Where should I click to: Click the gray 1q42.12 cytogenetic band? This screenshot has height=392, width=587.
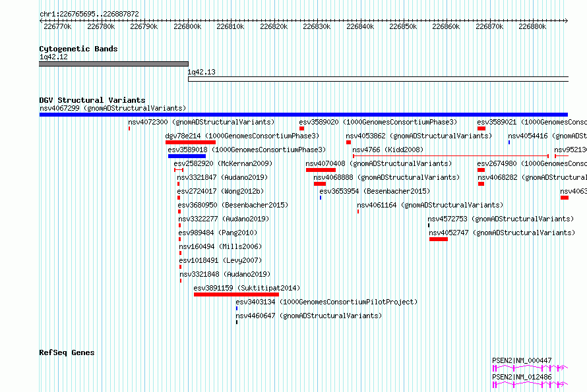click(x=114, y=64)
